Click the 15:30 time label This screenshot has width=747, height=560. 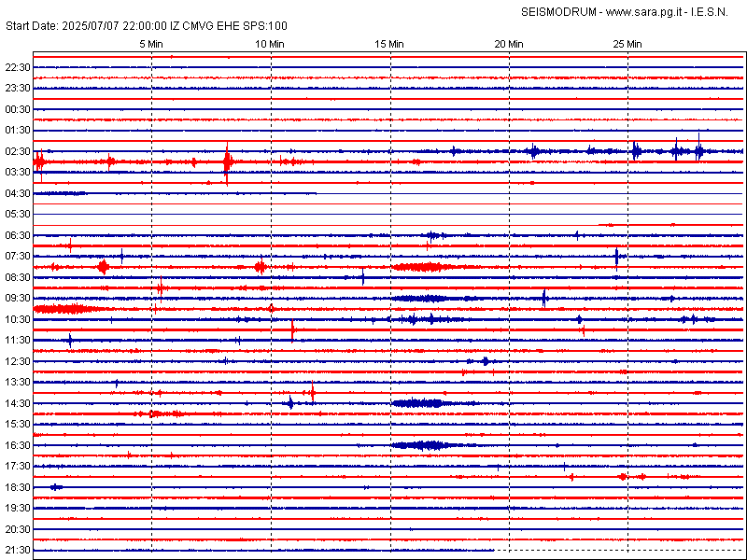pos(18,424)
